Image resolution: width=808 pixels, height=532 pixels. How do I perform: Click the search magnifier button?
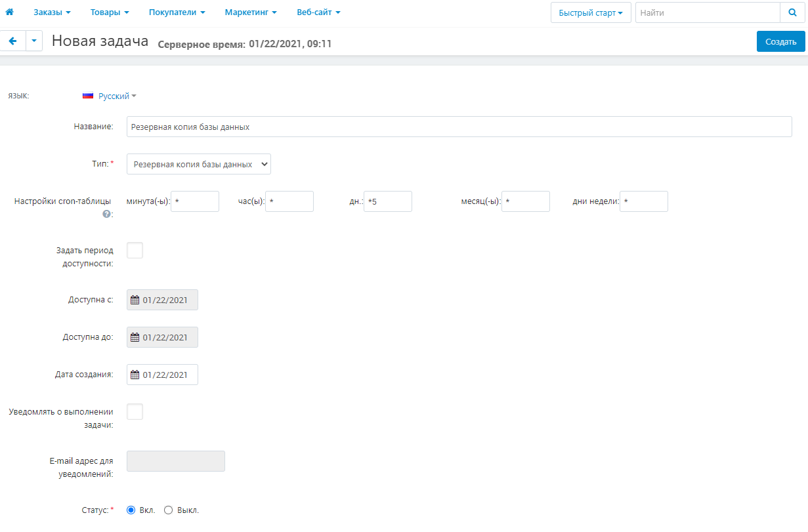792,12
